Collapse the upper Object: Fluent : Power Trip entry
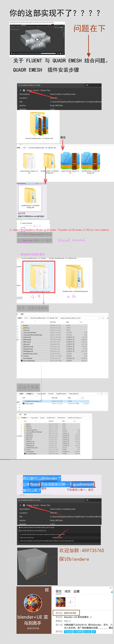This screenshot has width=114, height=644. 21,90
